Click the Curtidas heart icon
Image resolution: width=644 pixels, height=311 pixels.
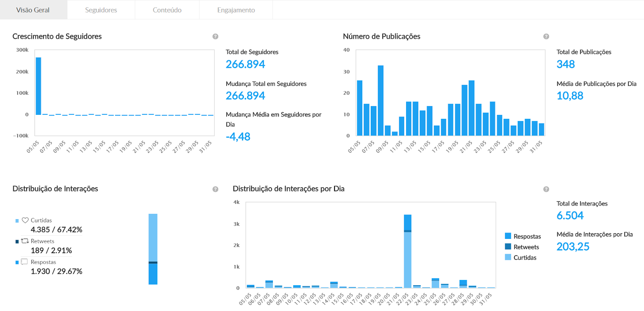25,220
